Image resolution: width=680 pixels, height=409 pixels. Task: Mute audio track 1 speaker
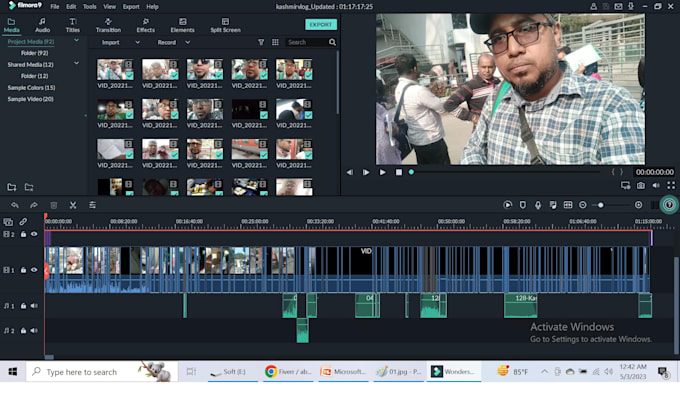pos(34,306)
